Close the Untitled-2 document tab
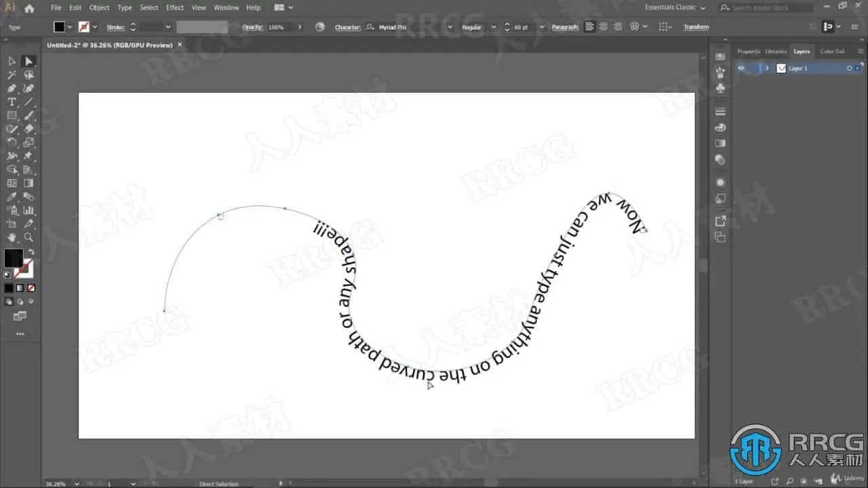 tap(180, 45)
